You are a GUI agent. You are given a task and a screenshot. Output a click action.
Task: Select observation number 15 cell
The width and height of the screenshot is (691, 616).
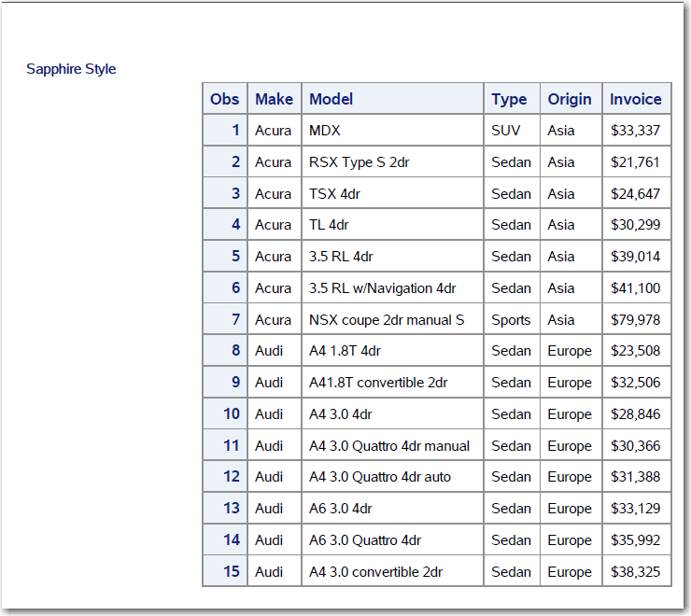coord(231,571)
